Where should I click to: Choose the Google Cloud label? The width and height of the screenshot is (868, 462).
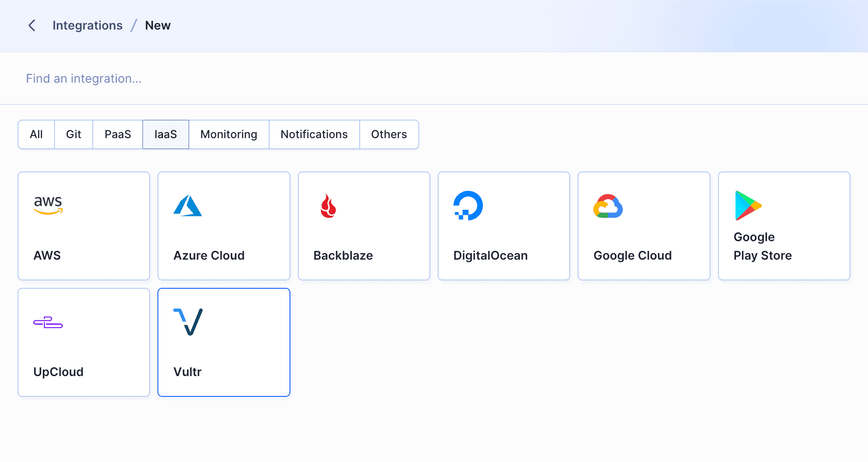coord(633,255)
